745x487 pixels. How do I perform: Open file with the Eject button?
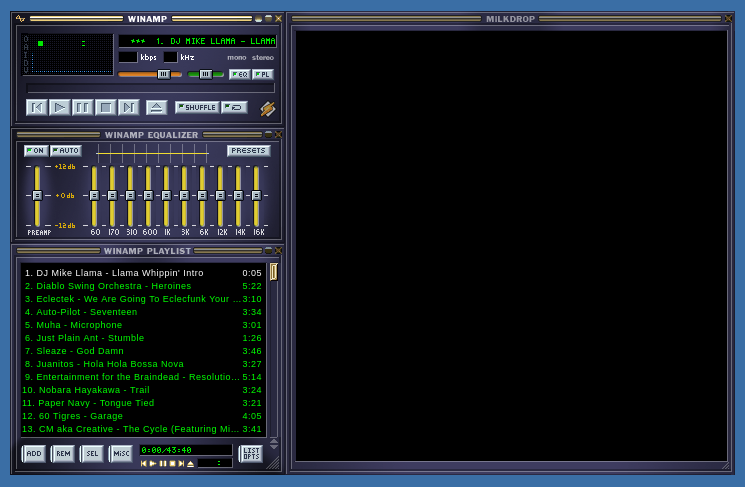[156, 107]
